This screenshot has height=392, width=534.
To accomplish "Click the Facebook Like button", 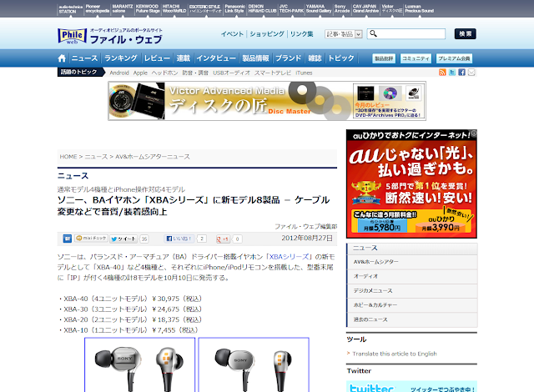I will pyautogui.click(x=179, y=239).
